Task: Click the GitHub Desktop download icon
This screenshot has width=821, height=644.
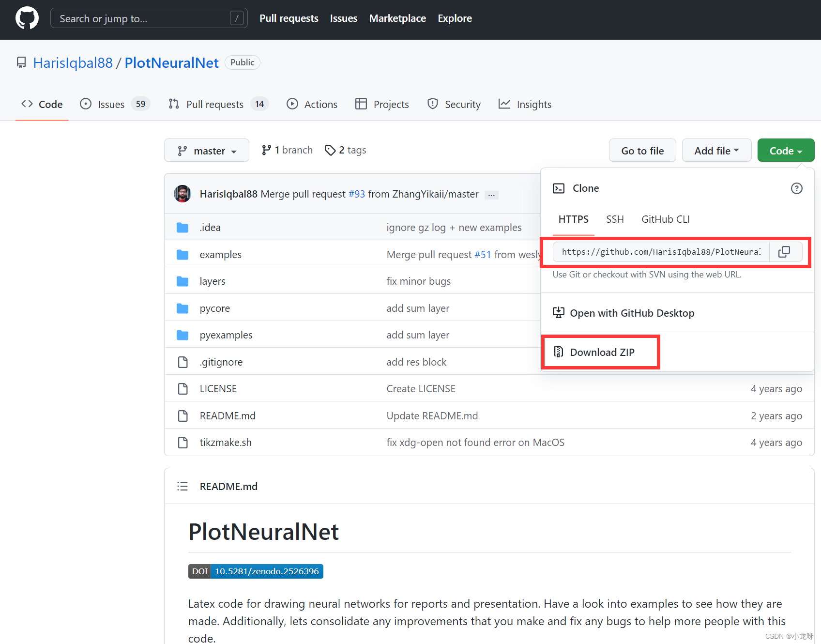Action: pos(559,313)
